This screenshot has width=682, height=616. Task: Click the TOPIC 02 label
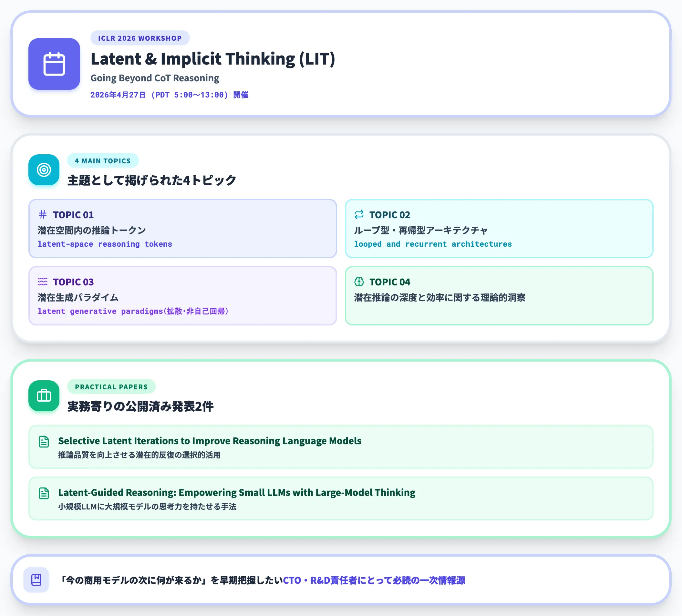coord(390,215)
